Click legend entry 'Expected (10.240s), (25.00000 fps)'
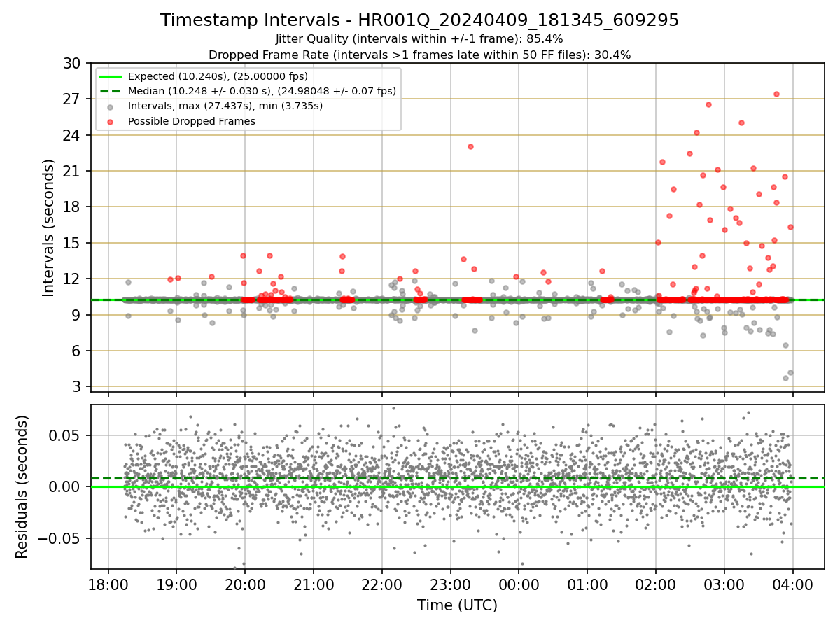The width and height of the screenshot is (840, 630). (218, 76)
